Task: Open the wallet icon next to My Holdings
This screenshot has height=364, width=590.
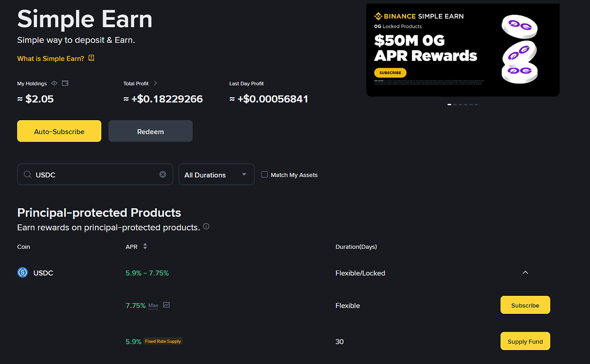Action: pos(65,83)
